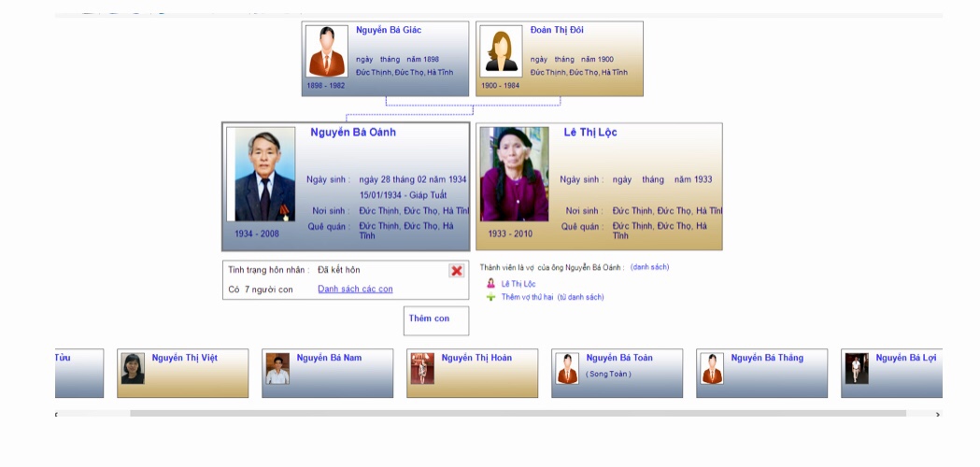Screen dimensions: 980x467
Task: Click Nguyễn Bá Giác's avatar picture
Action: (327, 51)
